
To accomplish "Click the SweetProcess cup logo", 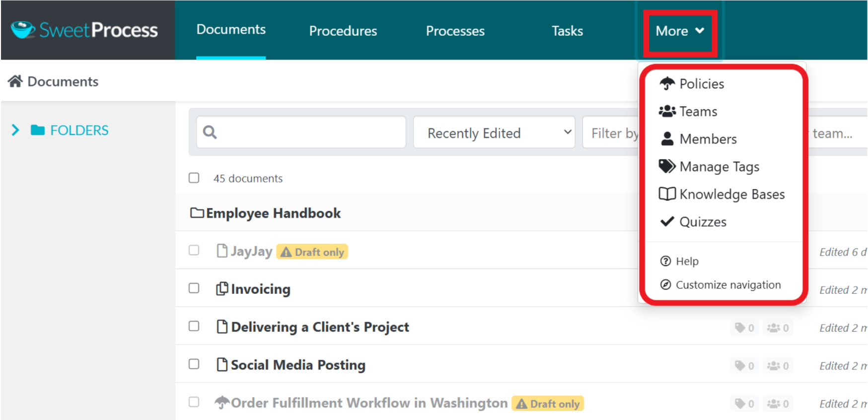I will tap(23, 30).
